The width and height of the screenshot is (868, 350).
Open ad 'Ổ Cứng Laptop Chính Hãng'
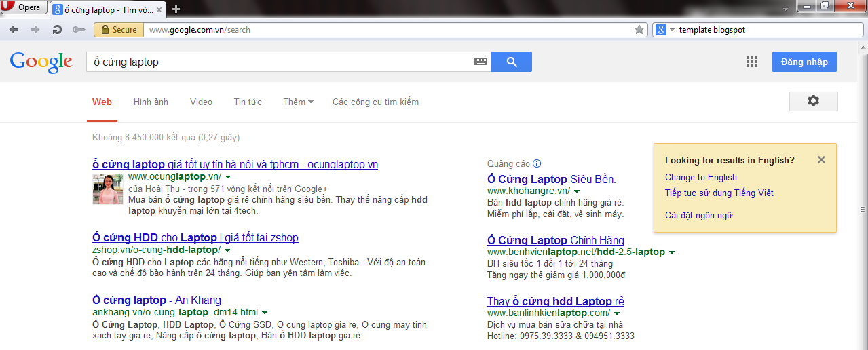point(556,240)
